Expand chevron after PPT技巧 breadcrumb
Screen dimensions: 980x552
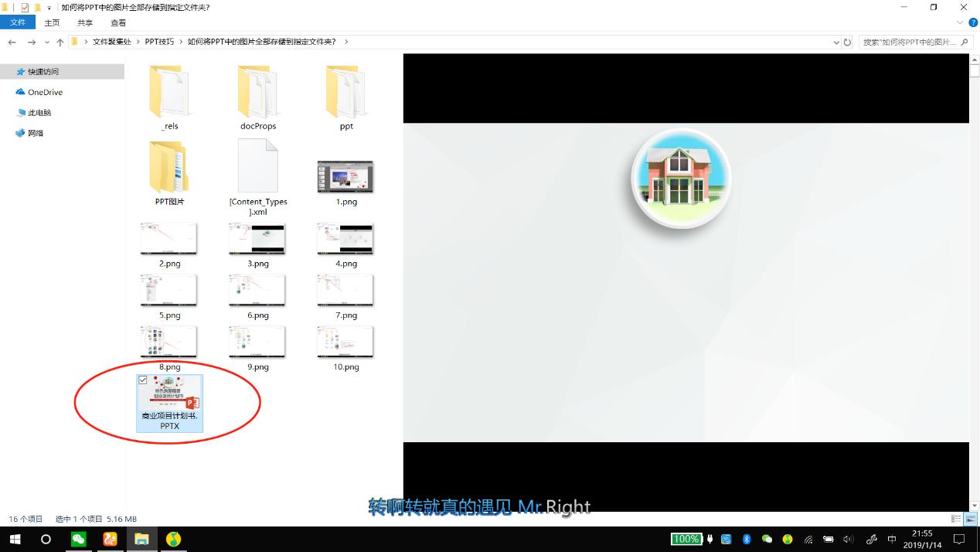tap(181, 42)
